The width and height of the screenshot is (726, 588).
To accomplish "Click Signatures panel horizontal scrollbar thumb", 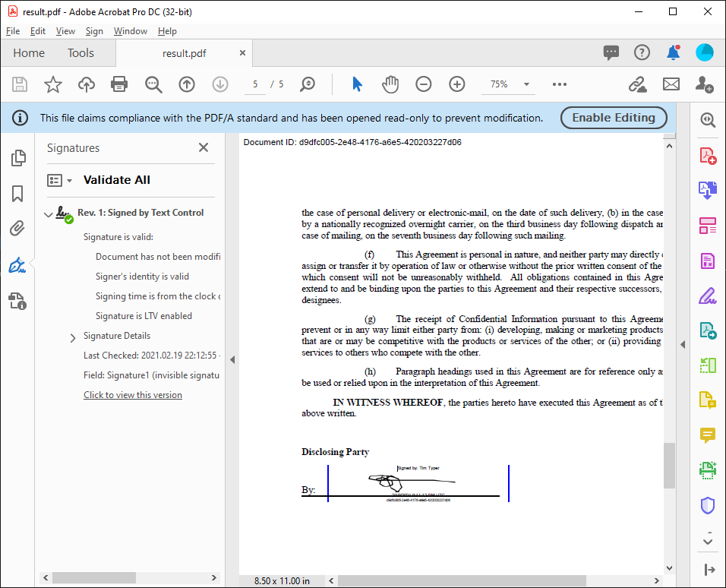I will coord(94,578).
